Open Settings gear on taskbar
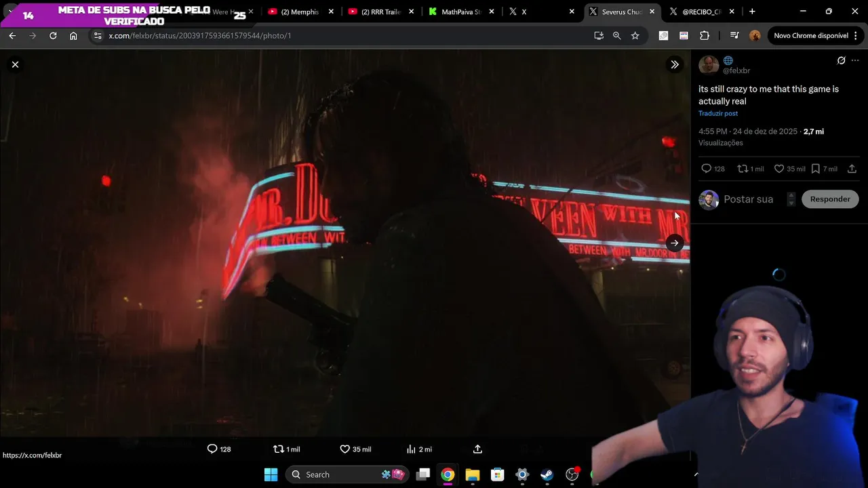868x488 pixels. tap(522, 474)
